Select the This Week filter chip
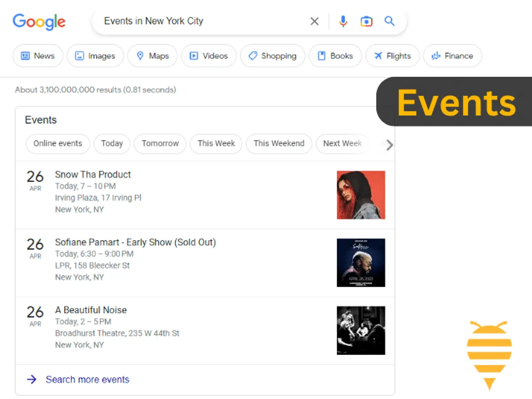The width and height of the screenshot is (532, 399). (x=216, y=144)
